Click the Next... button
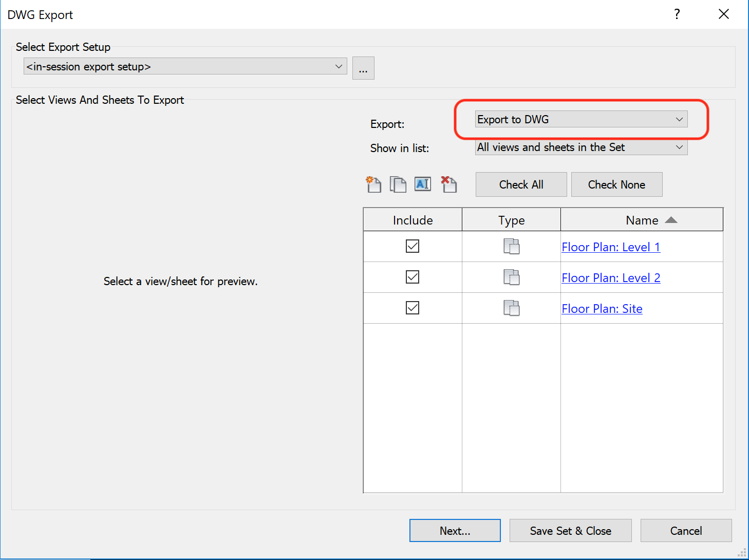The width and height of the screenshot is (749, 560). 455,531
